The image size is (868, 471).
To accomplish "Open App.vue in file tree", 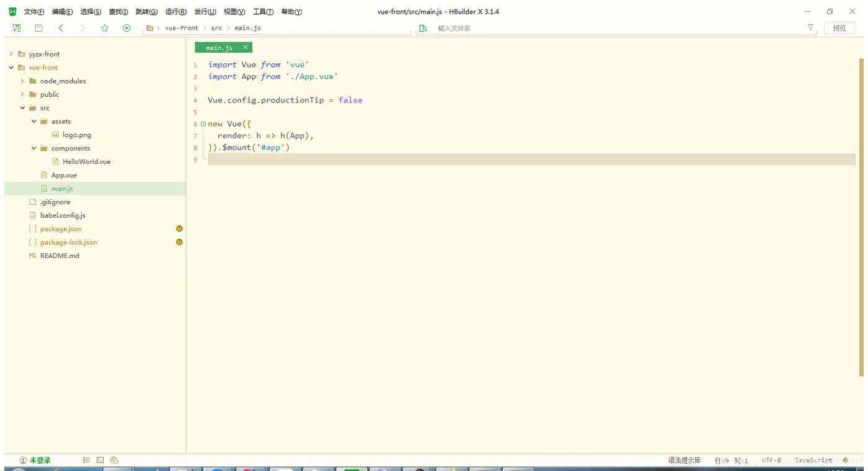I will pos(64,175).
